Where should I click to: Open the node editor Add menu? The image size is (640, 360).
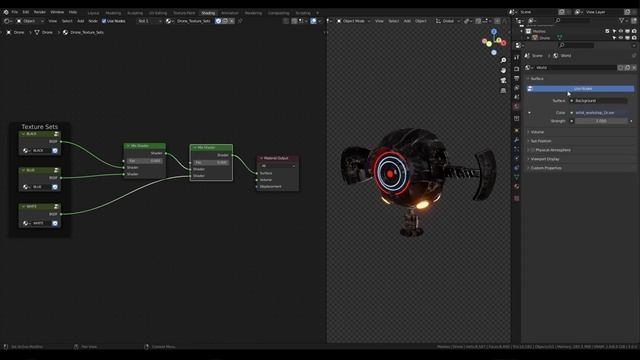[80, 21]
